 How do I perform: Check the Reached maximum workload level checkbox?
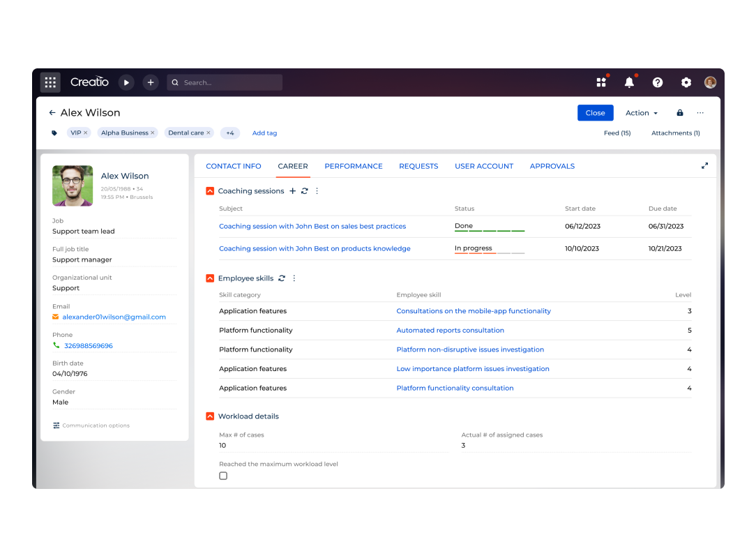(223, 475)
